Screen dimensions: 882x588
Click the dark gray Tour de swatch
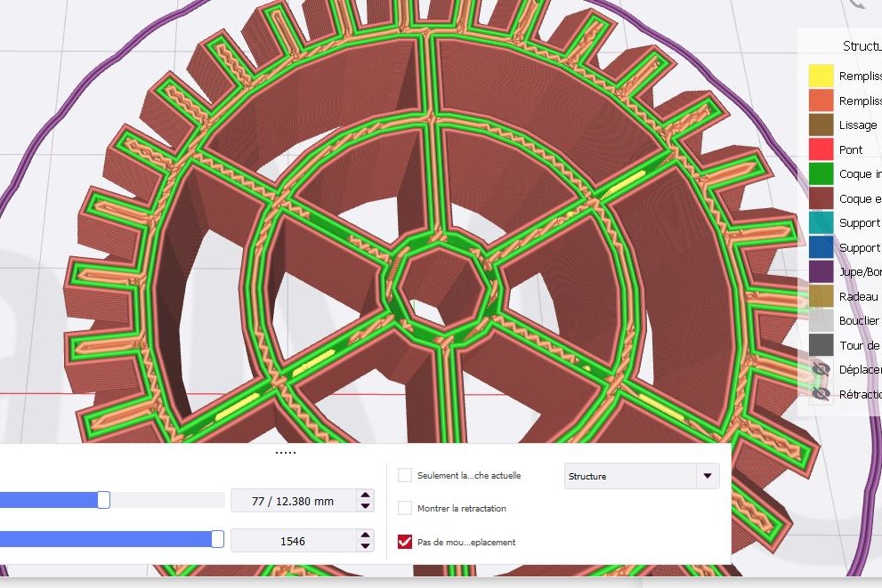(821, 344)
